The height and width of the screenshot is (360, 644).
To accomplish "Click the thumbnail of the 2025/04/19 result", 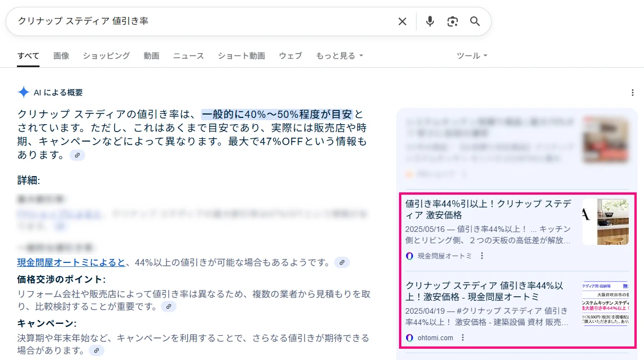I will tap(606, 304).
